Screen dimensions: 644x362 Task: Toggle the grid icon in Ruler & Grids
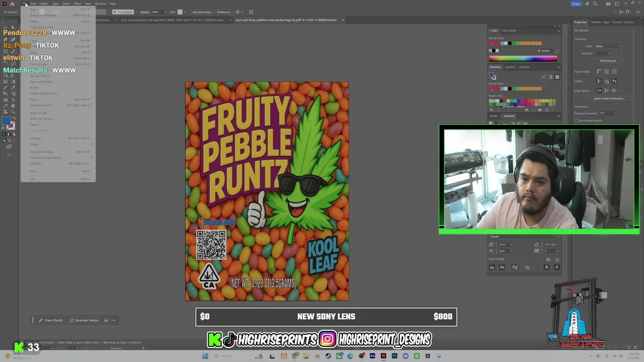607,71
